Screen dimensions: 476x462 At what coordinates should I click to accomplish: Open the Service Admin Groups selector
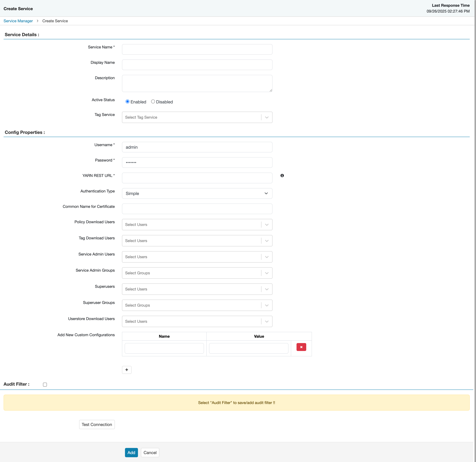pos(266,273)
